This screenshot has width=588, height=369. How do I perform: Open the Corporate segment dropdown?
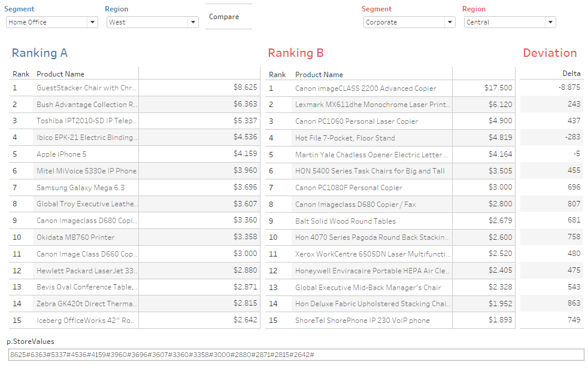point(409,22)
